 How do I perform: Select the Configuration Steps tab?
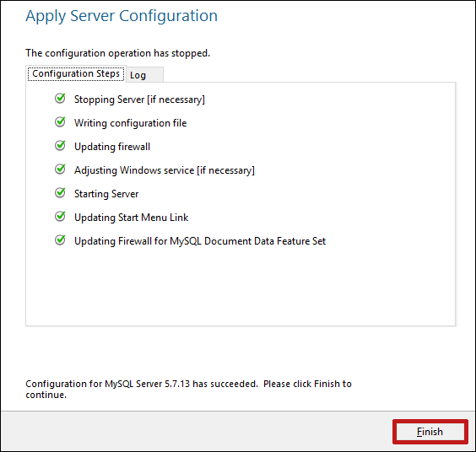point(76,73)
